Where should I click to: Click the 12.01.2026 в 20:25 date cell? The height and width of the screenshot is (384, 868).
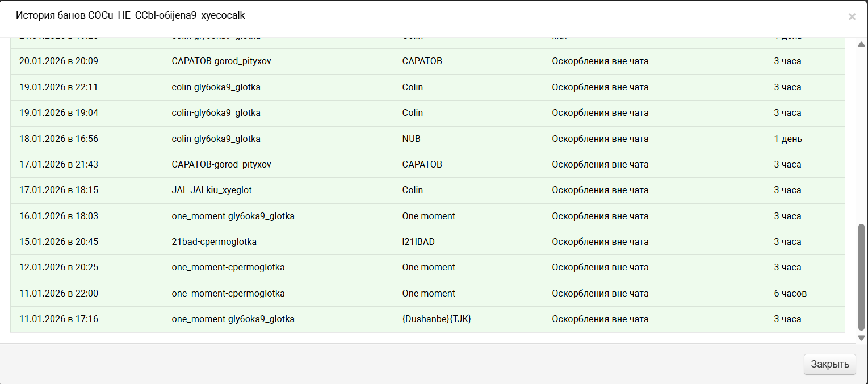pyautogui.click(x=58, y=268)
